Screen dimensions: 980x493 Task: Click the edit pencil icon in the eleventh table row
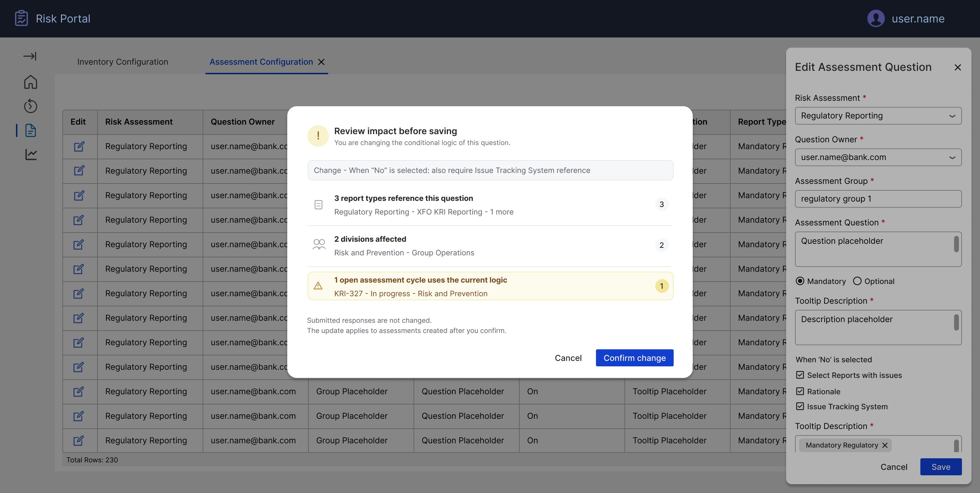(x=79, y=392)
